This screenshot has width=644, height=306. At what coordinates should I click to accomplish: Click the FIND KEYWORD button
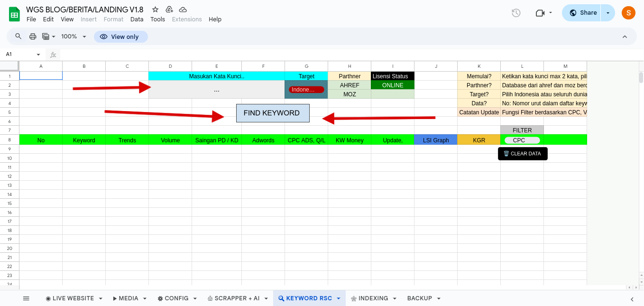[x=273, y=113]
